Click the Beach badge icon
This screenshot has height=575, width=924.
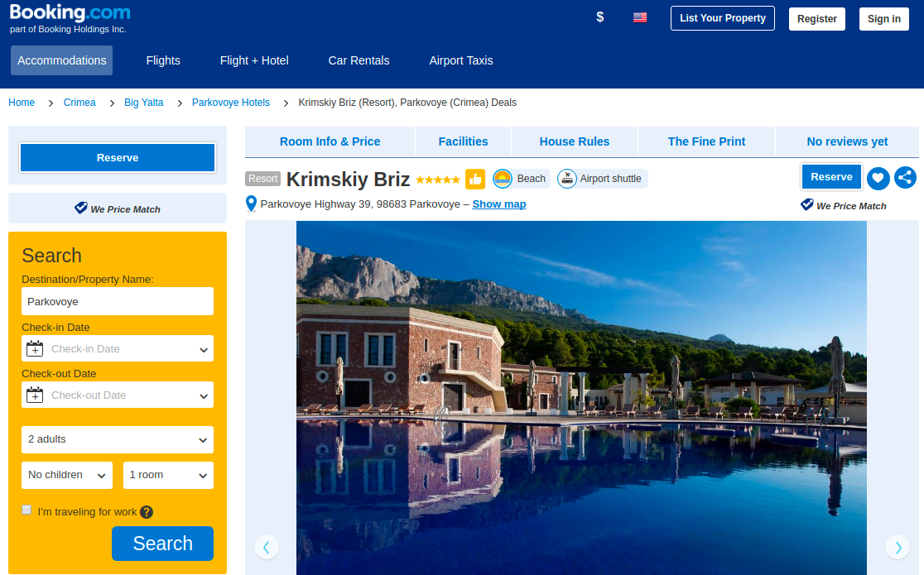503,179
